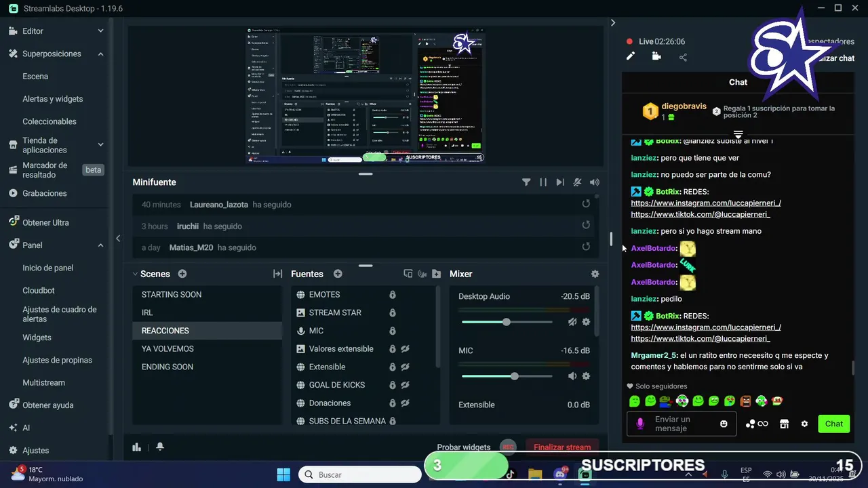Image resolution: width=868 pixels, height=488 pixels.
Task: Pause the Minifuente alert queue
Action: 543,182
